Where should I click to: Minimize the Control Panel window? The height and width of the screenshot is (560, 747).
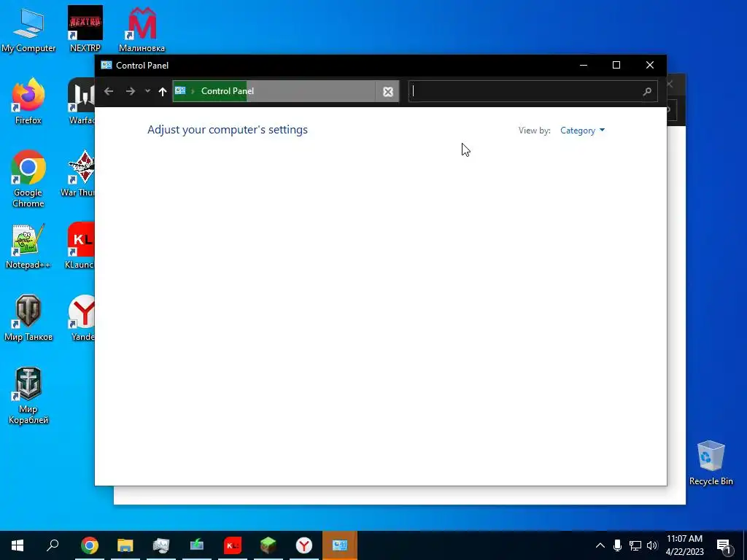click(584, 65)
